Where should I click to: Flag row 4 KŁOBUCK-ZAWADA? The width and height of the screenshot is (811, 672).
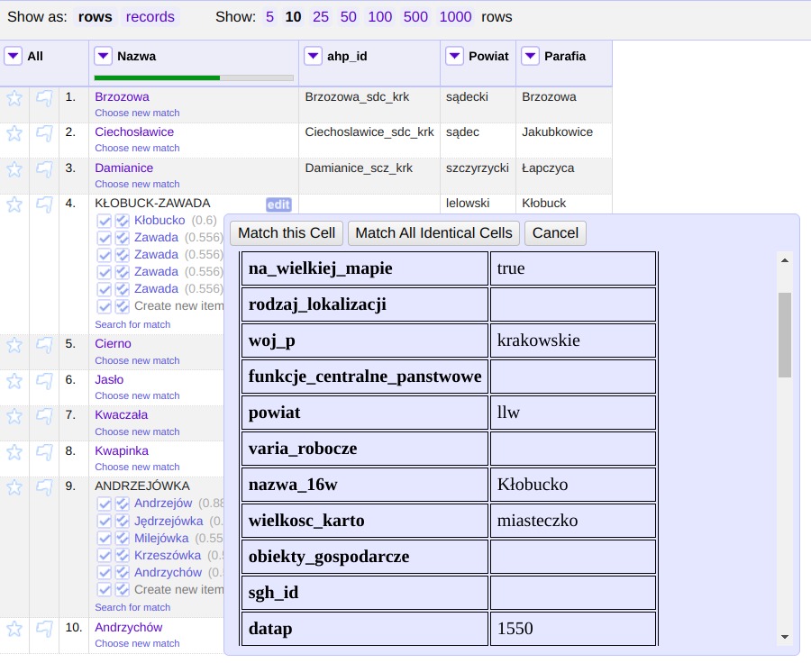pyautogui.click(x=44, y=204)
